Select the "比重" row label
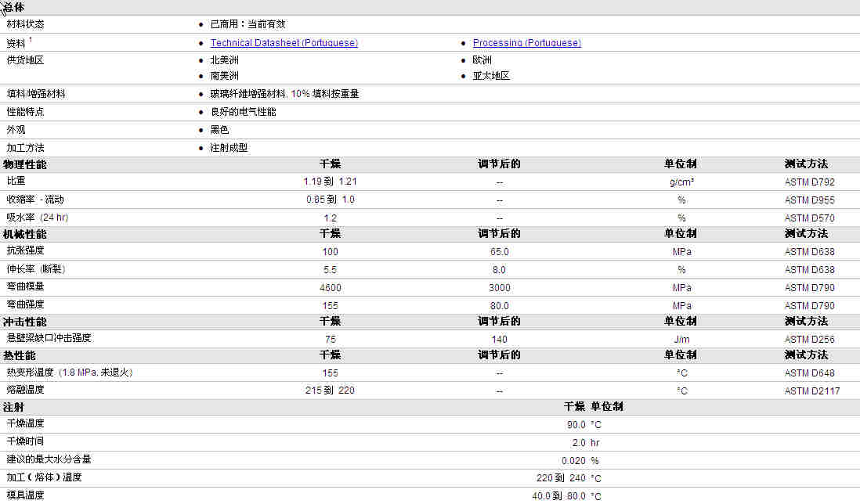860x504 pixels. [x=16, y=181]
